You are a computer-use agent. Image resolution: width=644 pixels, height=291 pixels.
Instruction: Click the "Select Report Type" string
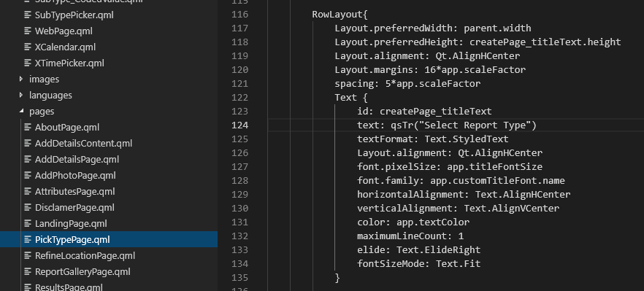[475, 125]
